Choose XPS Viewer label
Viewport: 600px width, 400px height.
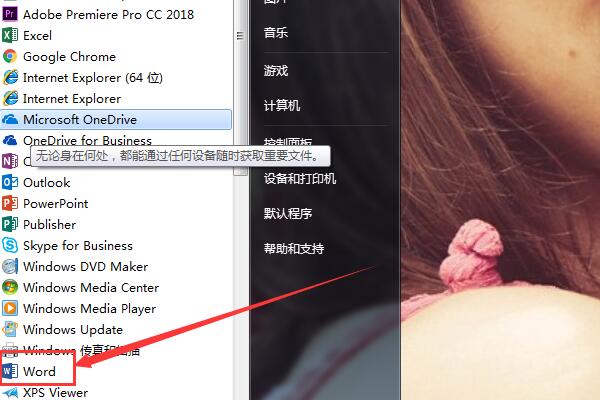(x=55, y=393)
